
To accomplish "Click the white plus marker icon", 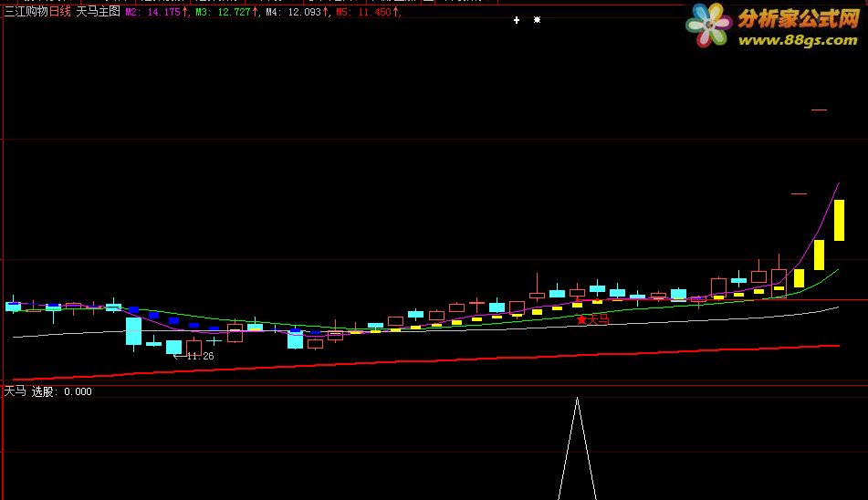I will (x=517, y=20).
